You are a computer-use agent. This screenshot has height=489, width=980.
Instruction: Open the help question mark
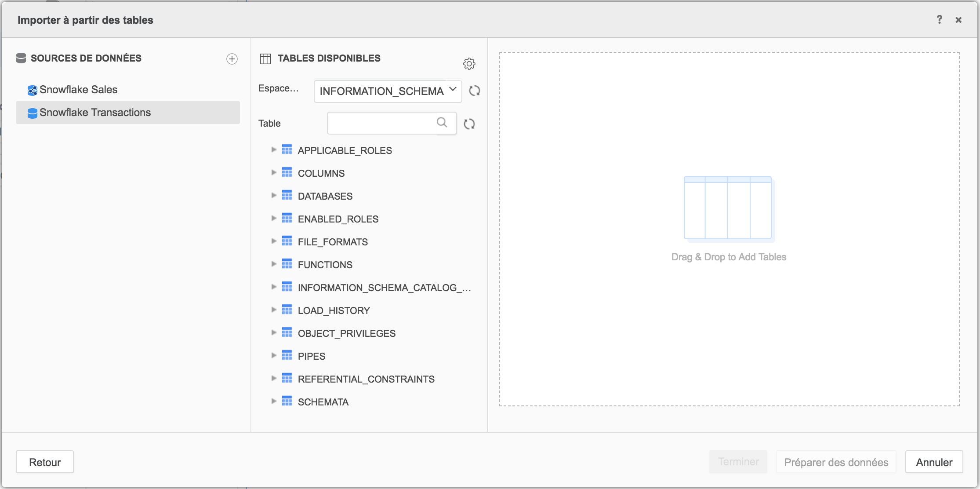(x=939, y=20)
